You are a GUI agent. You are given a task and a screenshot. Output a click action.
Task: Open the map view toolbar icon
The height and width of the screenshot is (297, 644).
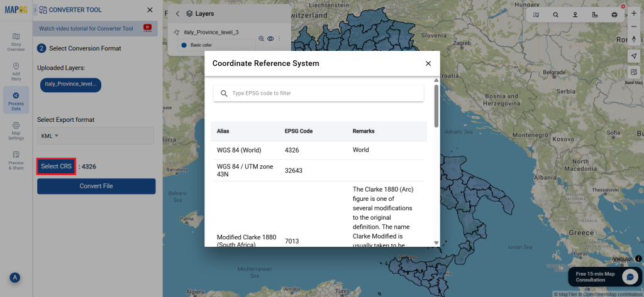[536, 15]
